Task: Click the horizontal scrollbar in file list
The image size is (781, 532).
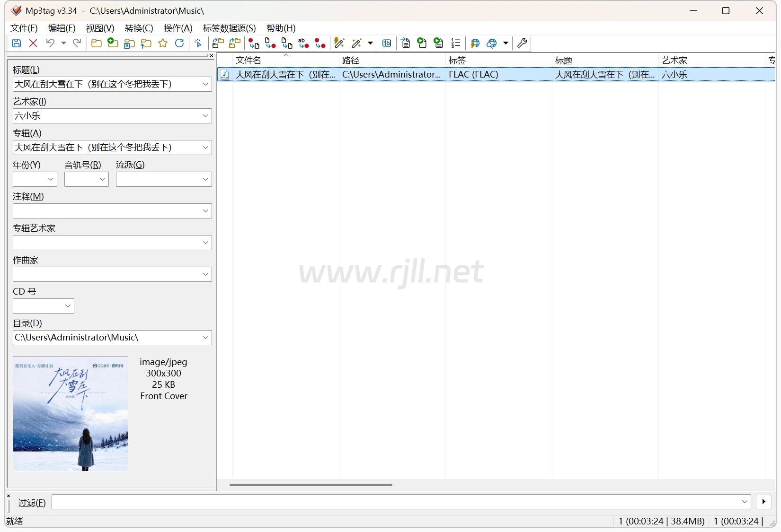Action: click(311, 485)
